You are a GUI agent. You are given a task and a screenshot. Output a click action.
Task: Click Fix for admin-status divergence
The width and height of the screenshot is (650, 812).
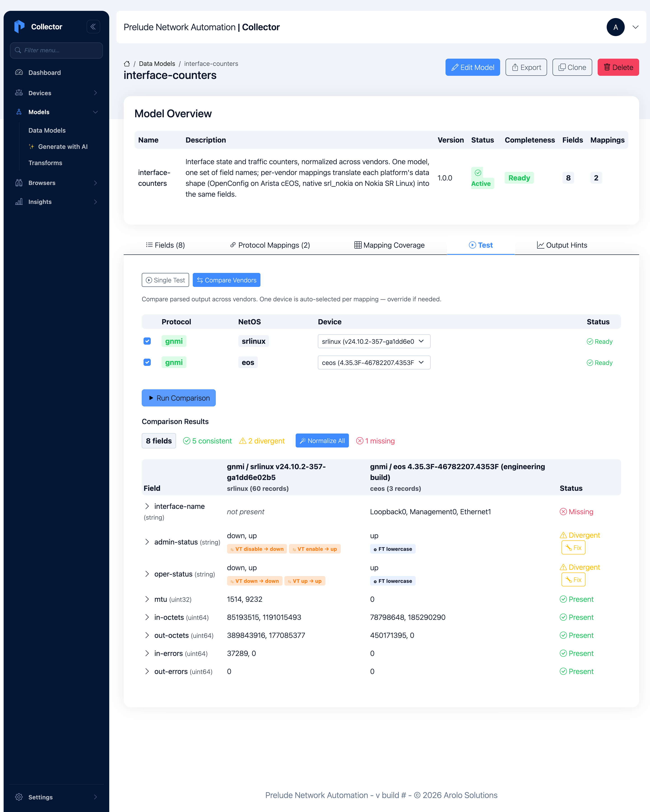point(573,548)
